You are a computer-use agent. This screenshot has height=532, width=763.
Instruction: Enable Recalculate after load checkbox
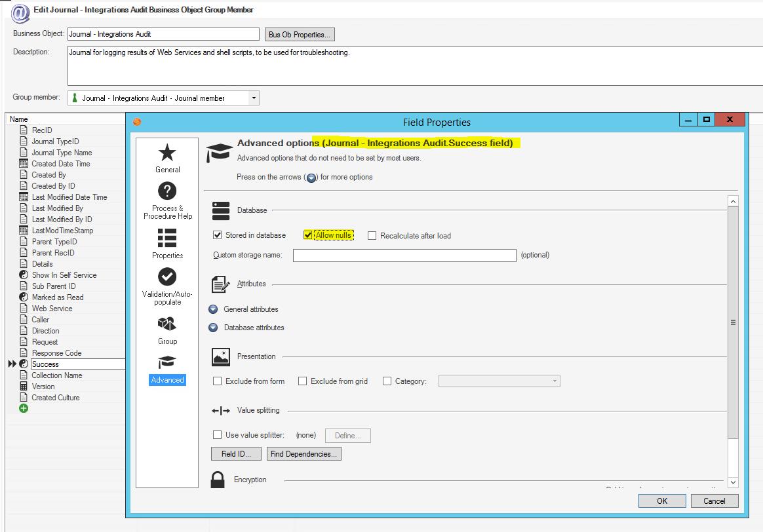click(x=372, y=236)
